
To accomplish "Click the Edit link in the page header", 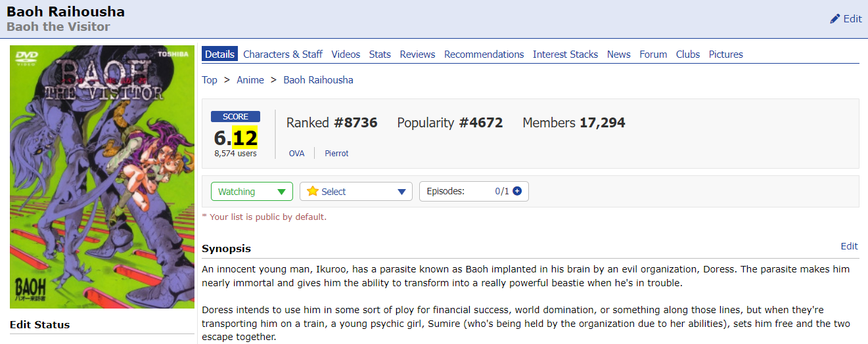I will tap(852, 18).
